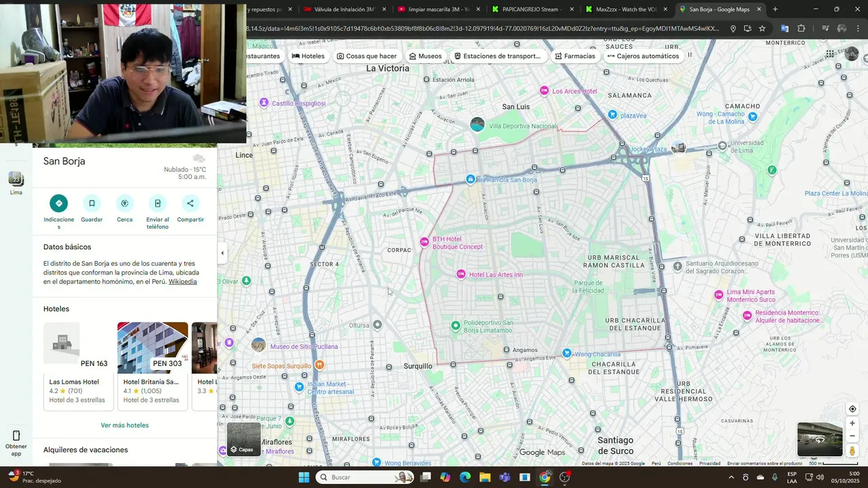Click the Castillo Rospigliosi marker
The image size is (868, 488).
click(264, 103)
